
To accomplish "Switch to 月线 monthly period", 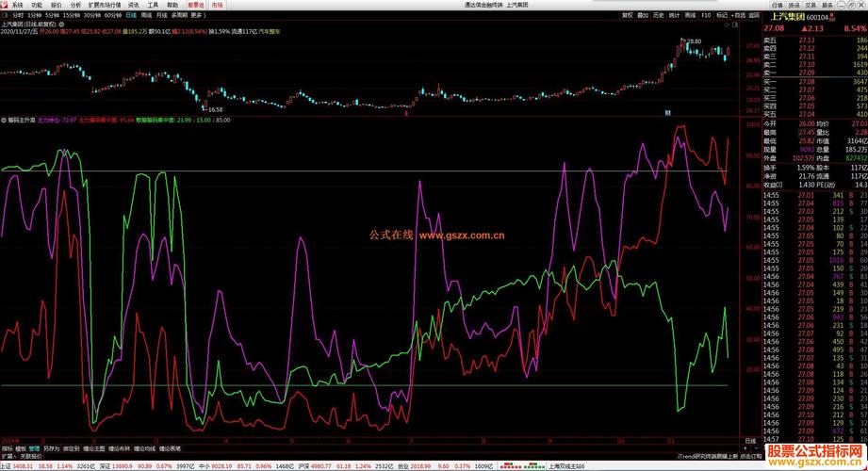I will [162, 15].
